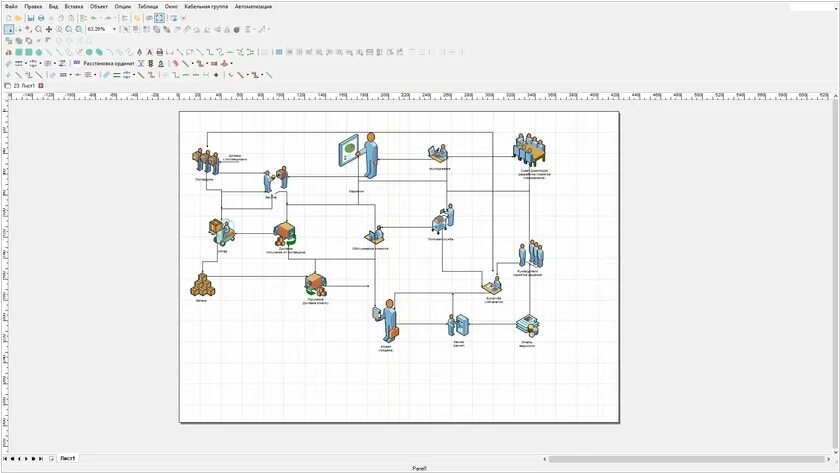Screen dimensions: 840x473
Task: Expand the redo history dropdown arrow
Action: tap(115, 18)
